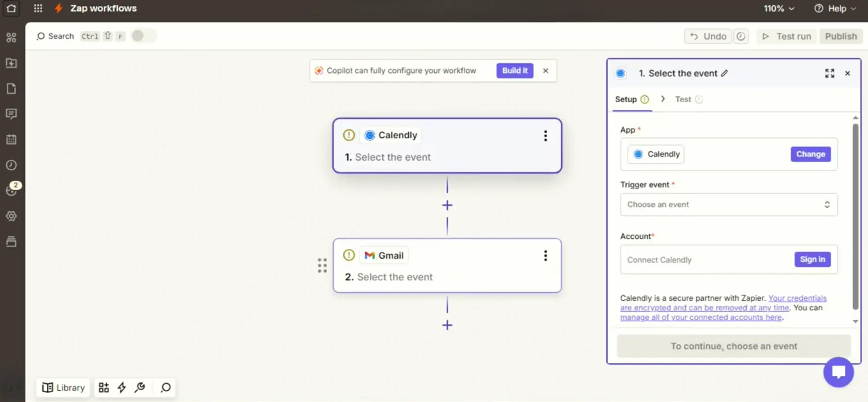
Task: Open the Gmail step three-dot menu
Action: click(546, 255)
